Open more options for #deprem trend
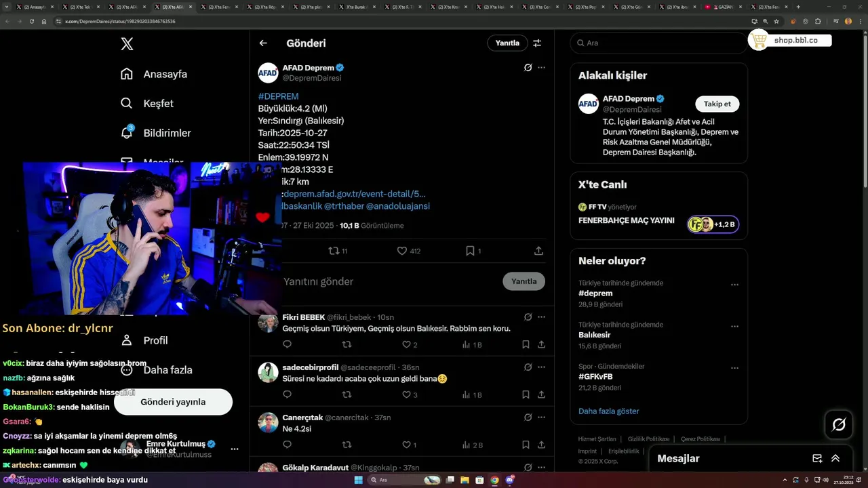 (x=734, y=285)
